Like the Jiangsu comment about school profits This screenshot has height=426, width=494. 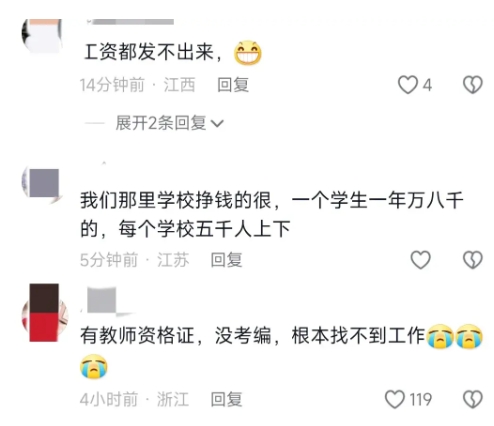(x=420, y=260)
